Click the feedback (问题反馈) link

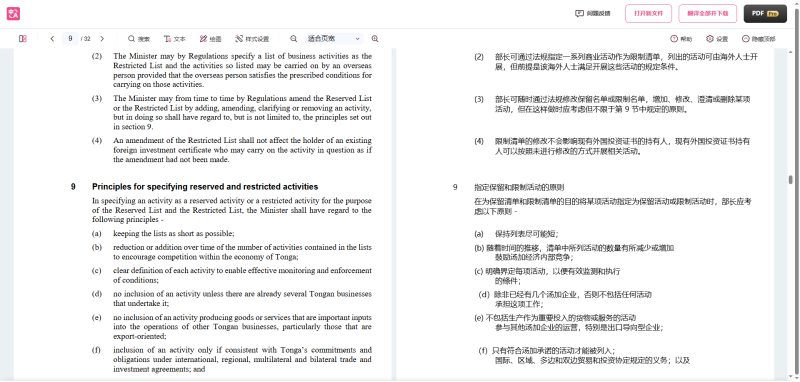pyautogui.click(x=592, y=14)
